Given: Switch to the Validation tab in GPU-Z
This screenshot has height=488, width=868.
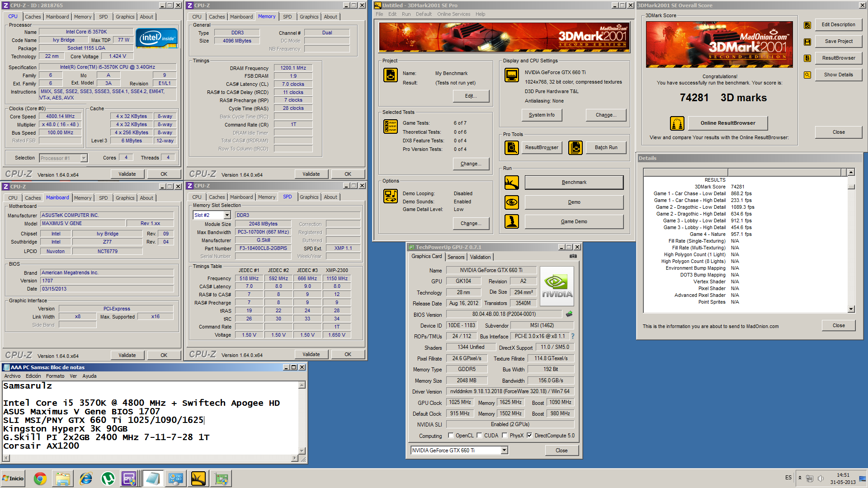Looking at the screenshot, I should (480, 257).
